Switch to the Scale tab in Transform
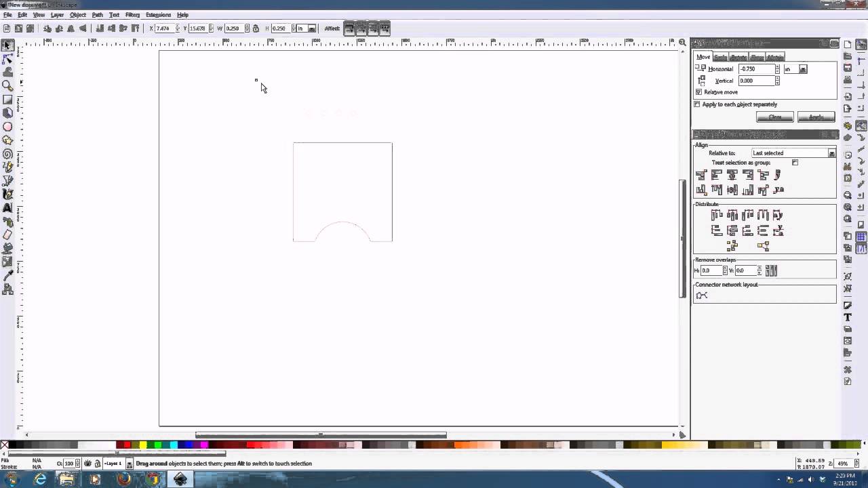The width and height of the screenshot is (868, 488). (720, 57)
